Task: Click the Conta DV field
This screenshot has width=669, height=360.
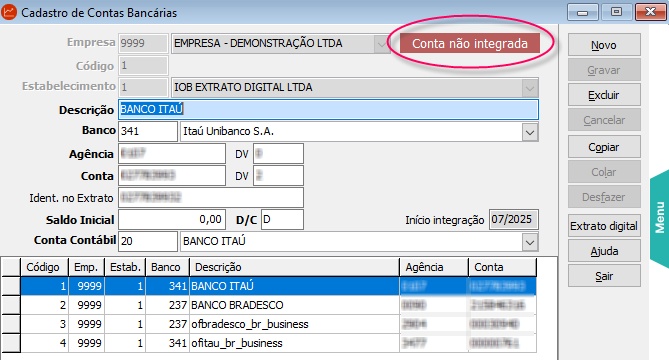Action: coord(278,176)
